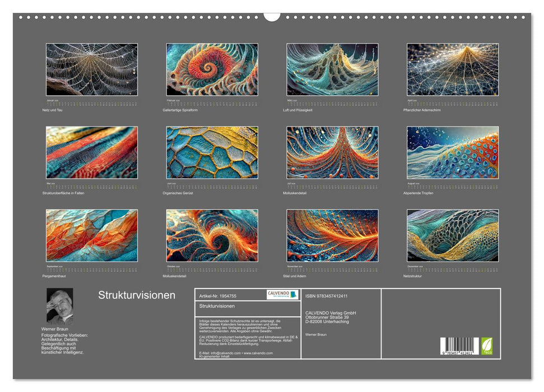Open the www.calvendo.com website link
The height and width of the screenshot is (392, 544).
(x=258, y=353)
